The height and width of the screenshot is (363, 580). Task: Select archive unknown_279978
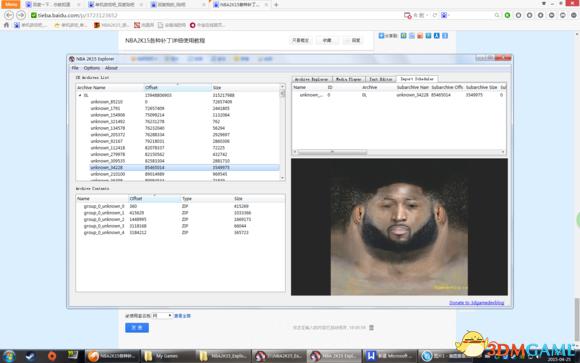[108, 154]
